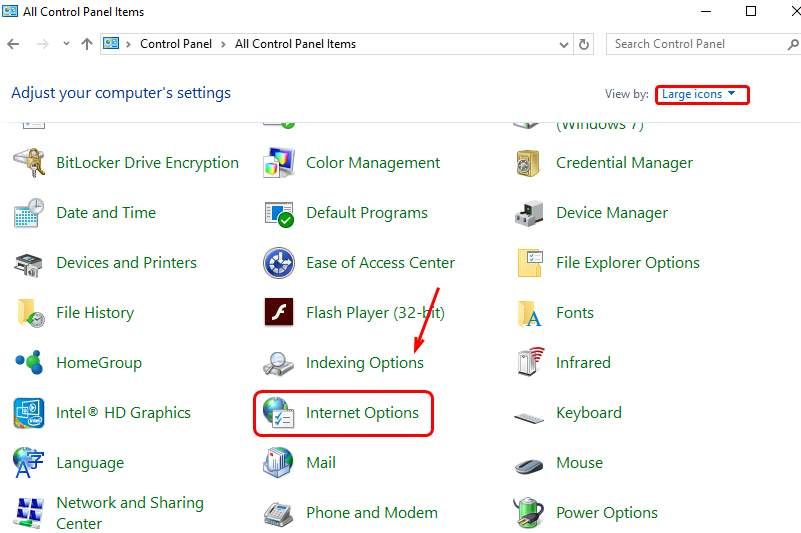Open the Credential Manager link

pos(624,163)
